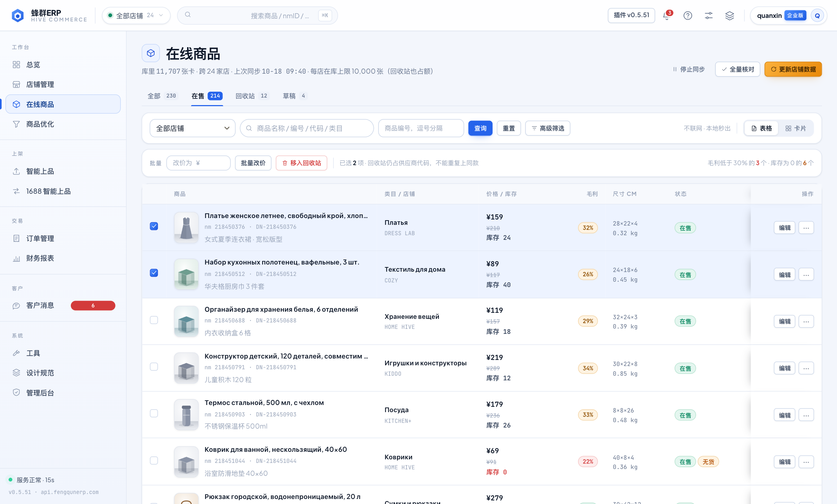Open 总览 in the sidebar
Viewport: 837px width, 504px height.
point(63,65)
